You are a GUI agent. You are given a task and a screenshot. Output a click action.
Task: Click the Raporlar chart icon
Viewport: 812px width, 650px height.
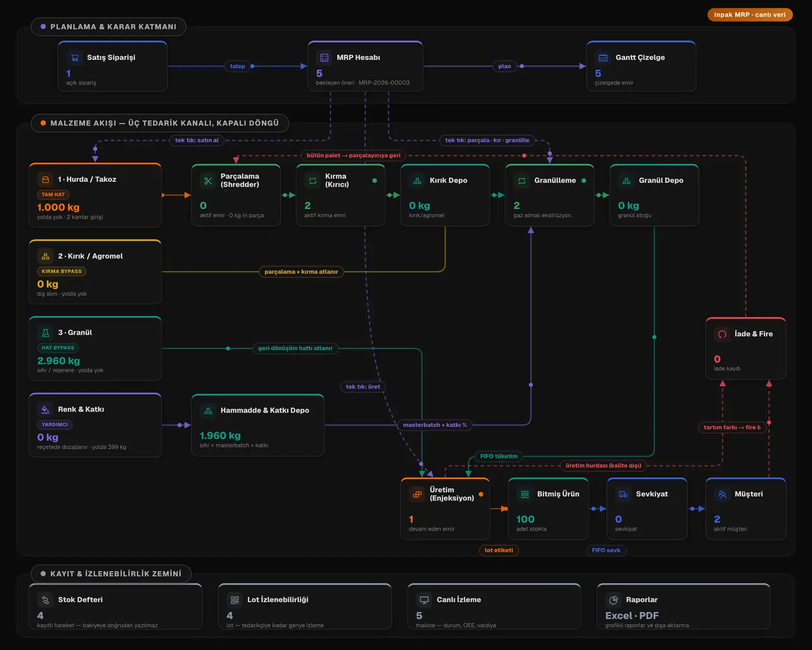tap(614, 600)
